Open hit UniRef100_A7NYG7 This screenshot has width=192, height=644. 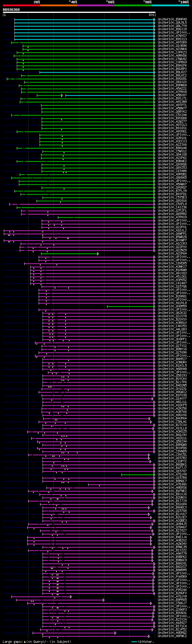[172, 36]
